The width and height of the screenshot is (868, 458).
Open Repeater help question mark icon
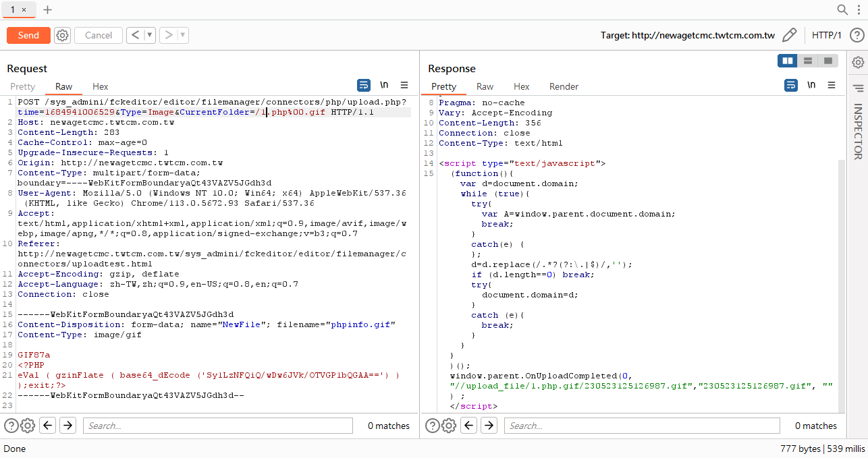(x=857, y=35)
